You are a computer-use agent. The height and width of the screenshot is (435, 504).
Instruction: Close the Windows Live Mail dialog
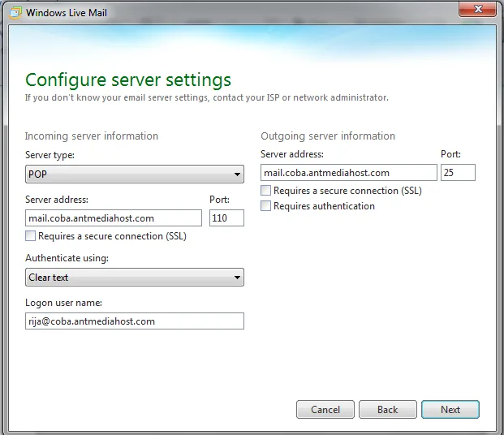pyautogui.click(x=478, y=9)
